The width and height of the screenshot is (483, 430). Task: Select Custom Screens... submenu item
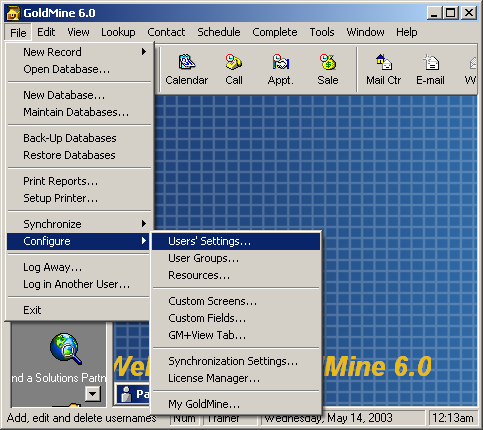click(236, 301)
